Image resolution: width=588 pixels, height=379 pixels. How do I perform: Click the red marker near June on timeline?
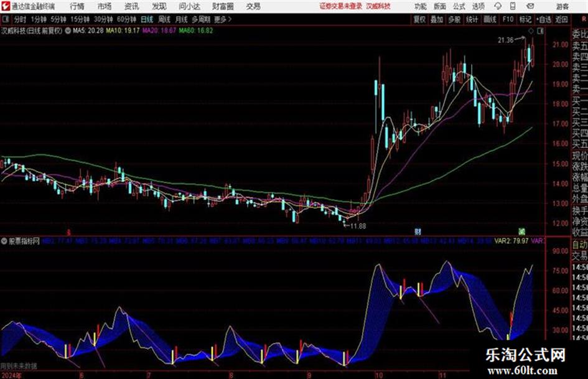[x=68, y=232]
